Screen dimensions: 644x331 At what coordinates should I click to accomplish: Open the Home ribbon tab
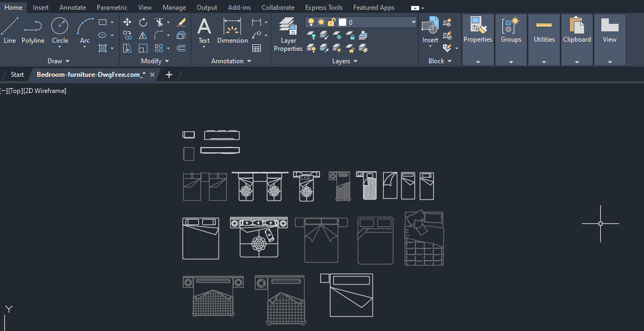14,8
